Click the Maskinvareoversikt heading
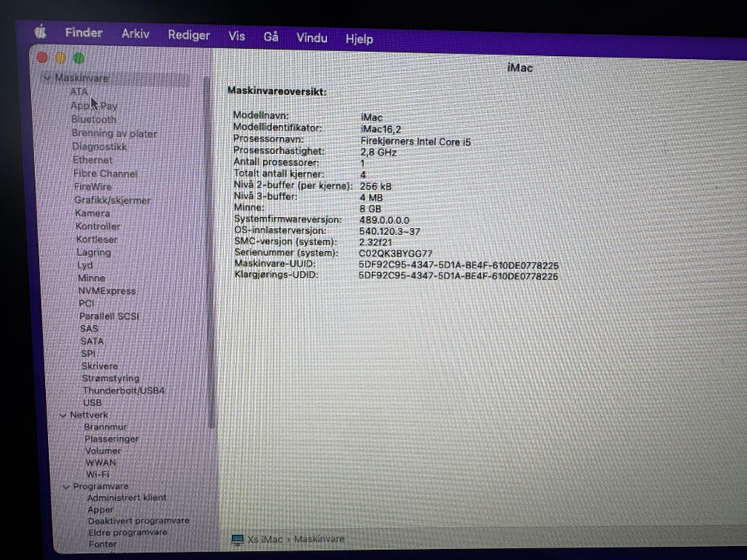This screenshot has width=747, height=560. (277, 91)
